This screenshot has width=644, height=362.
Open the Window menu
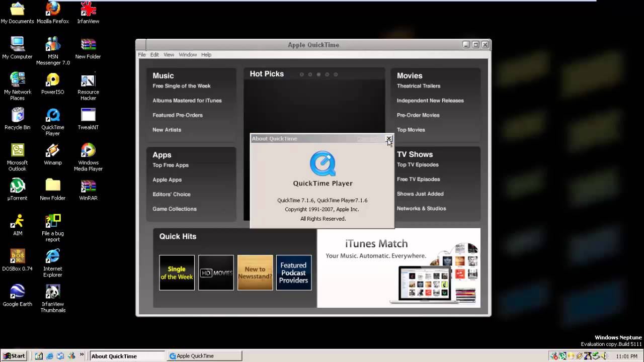pyautogui.click(x=188, y=55)
